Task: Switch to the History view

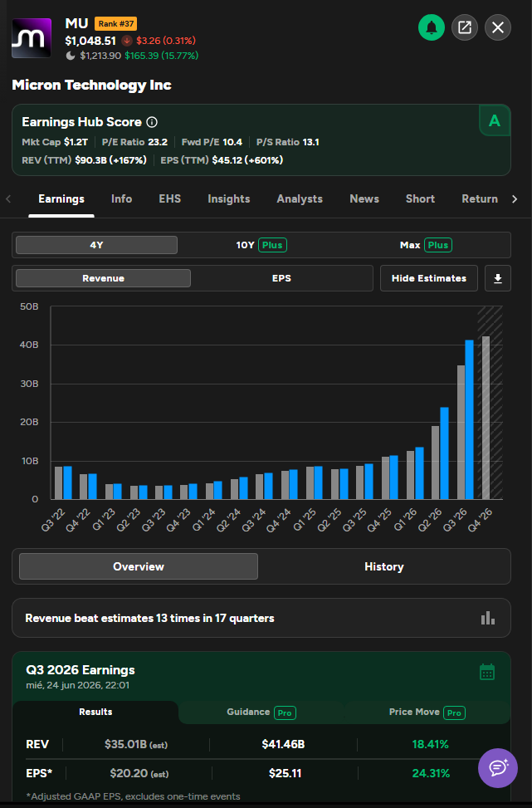Action: [x=384, y=567]
